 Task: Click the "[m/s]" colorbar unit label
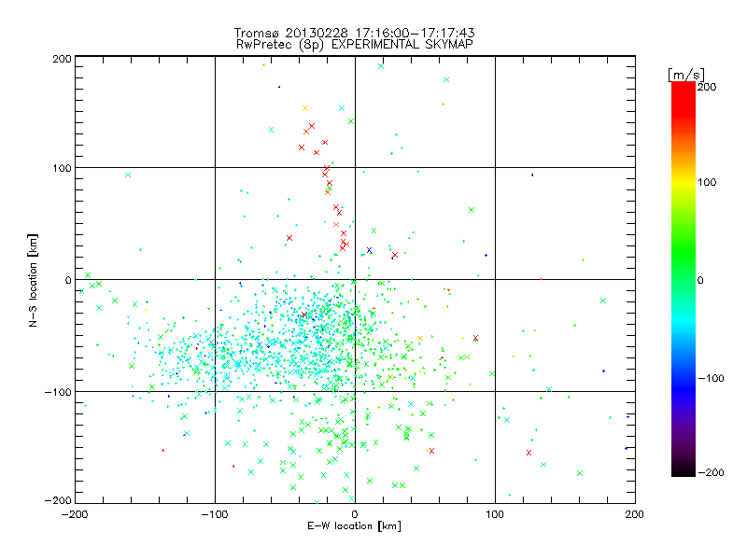[x=685, y=75]
